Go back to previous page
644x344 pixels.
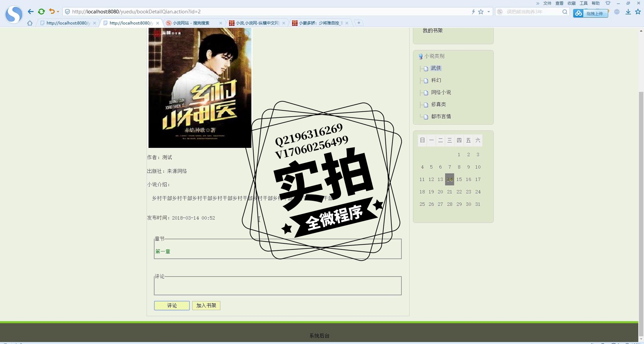click(31, 11)
